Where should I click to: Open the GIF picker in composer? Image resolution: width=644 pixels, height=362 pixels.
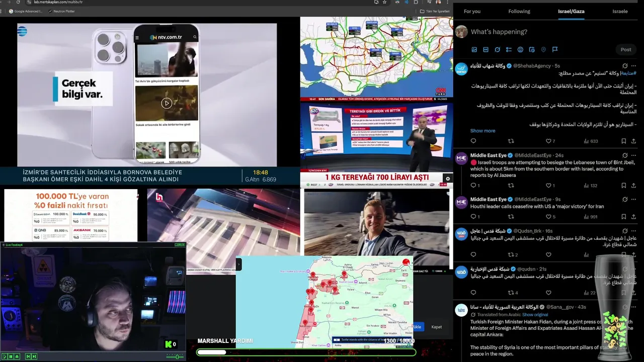pyautogui.click(x=486, y=50)
